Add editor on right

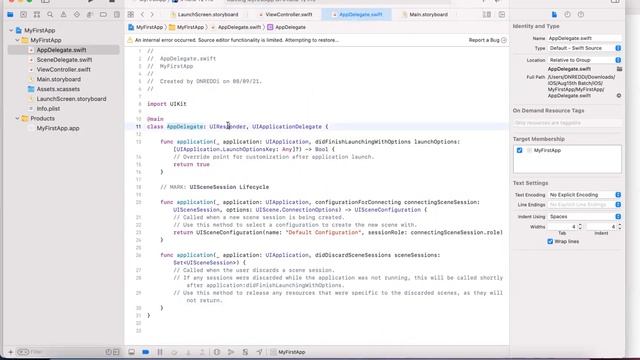[502, 14]
